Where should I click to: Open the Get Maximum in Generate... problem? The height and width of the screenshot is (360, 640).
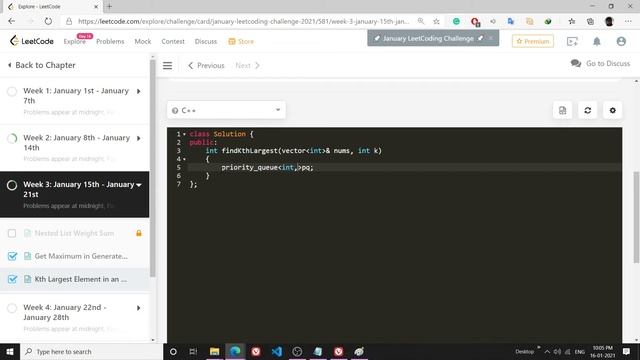[x=81, y=256]
